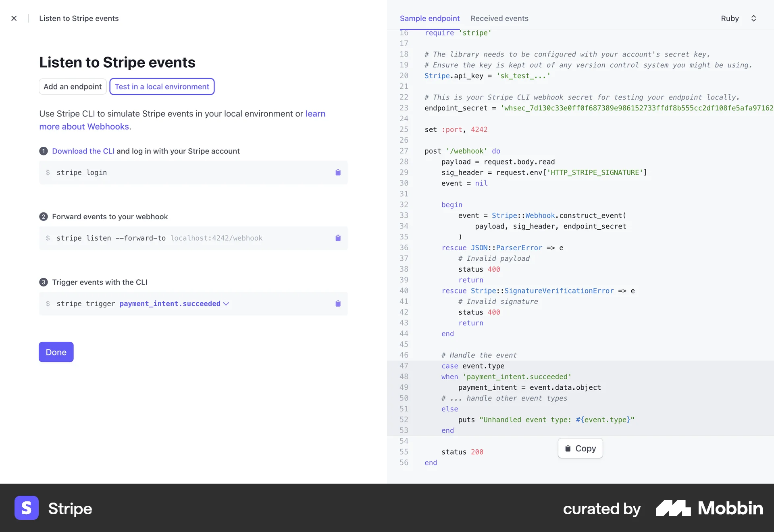Click the Done button
Screen dimensions: 774x532
click(56, 352)
